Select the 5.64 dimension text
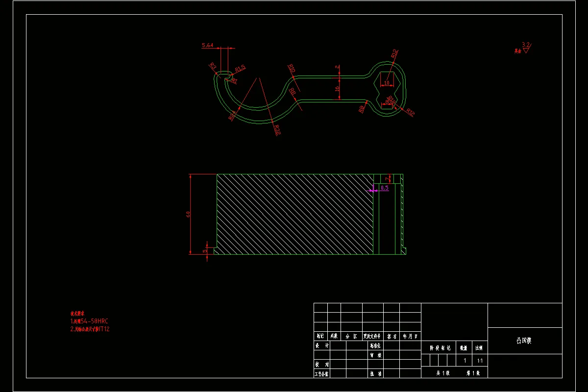 (207, 45)
